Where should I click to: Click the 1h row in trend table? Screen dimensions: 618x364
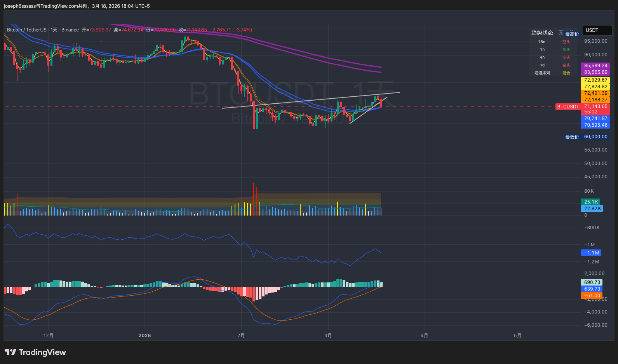pyautogui.click(x=542, y=50)
